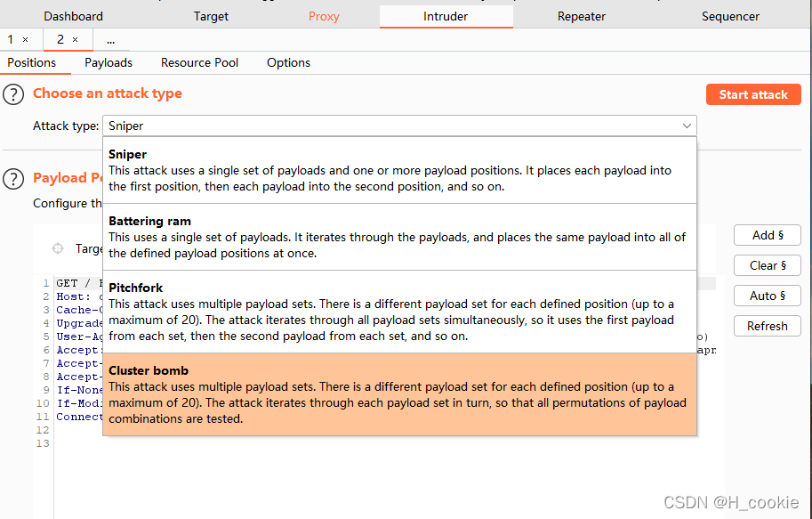812x519 pixels.
Task: Switch to the Sequencer tab
Action: tap(731, 17)
